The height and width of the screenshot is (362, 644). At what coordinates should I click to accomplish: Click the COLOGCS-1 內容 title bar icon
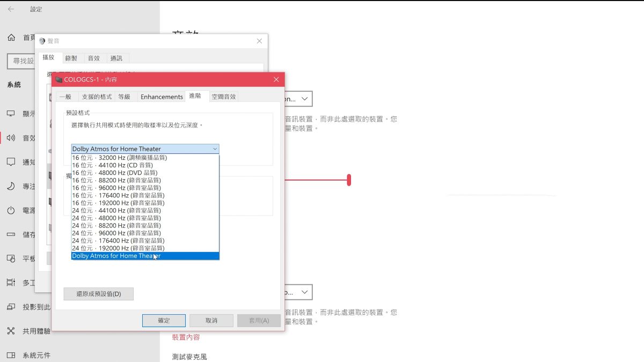[x=58, y=79]
